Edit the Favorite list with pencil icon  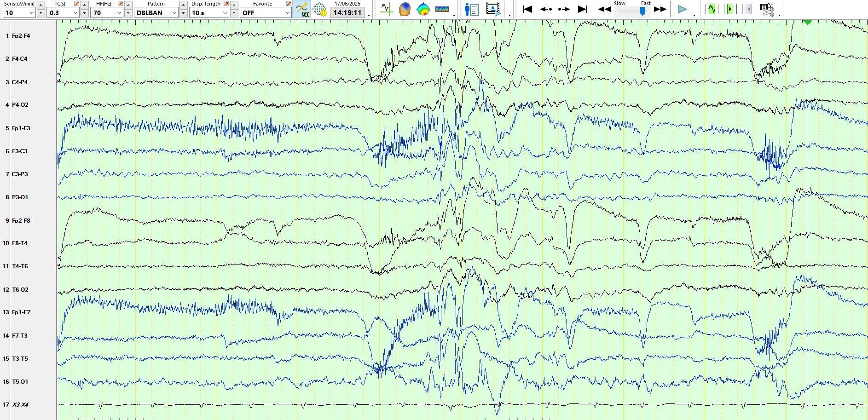point(289,4)
